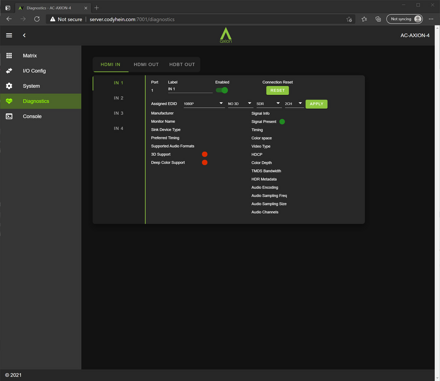
Task: Select input IN 2
Action: (x=119, y=98)
